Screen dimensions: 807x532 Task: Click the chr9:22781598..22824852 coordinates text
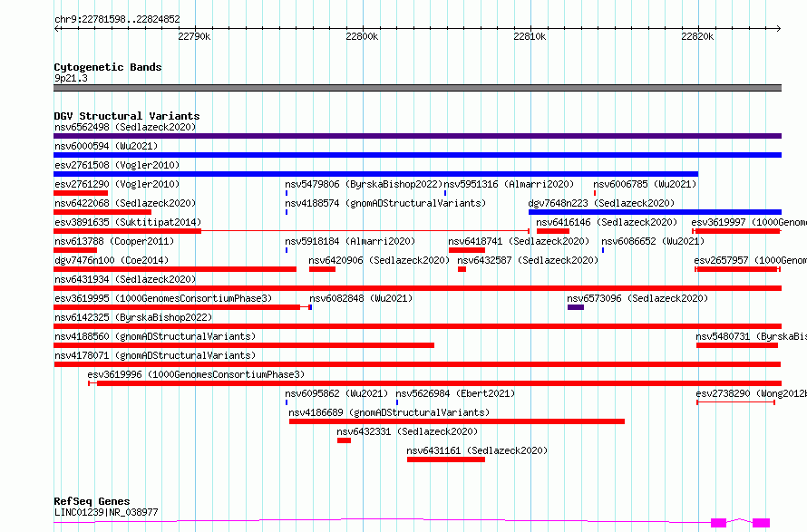point(117,20)
